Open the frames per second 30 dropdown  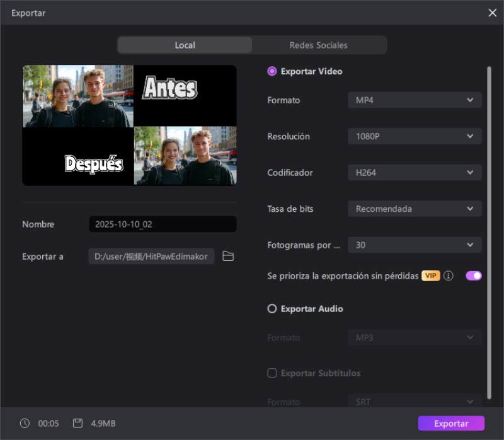coord(415,245)
